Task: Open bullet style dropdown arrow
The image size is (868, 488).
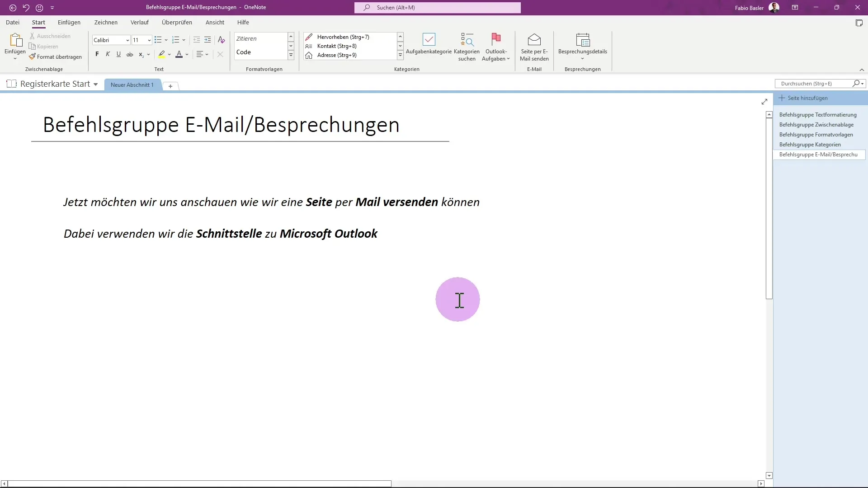Action: point(166,40)
